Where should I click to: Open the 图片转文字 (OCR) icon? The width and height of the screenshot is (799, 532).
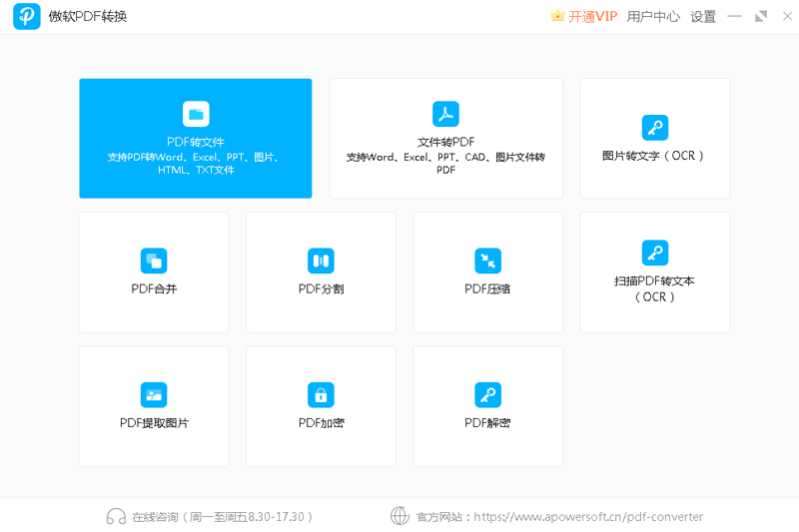click(x=654, y=128)
